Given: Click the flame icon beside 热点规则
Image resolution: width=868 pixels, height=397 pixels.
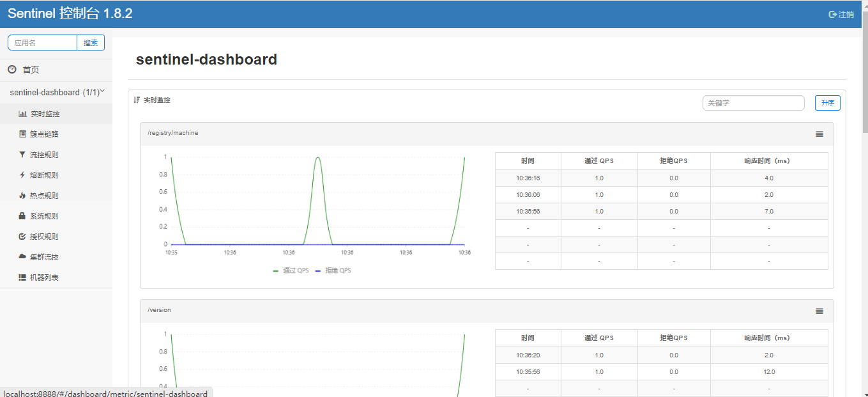Looking at the screenshot, I should click(x=23, y=196).
